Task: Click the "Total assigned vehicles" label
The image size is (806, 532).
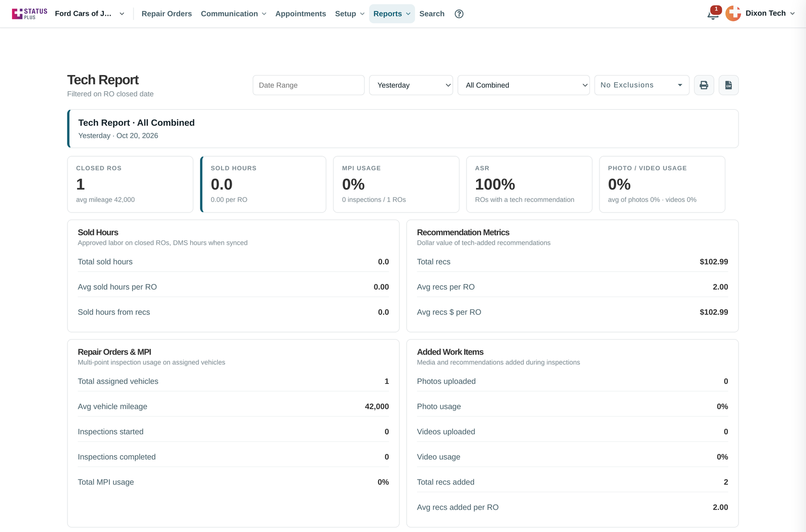Action: point(118,381)
